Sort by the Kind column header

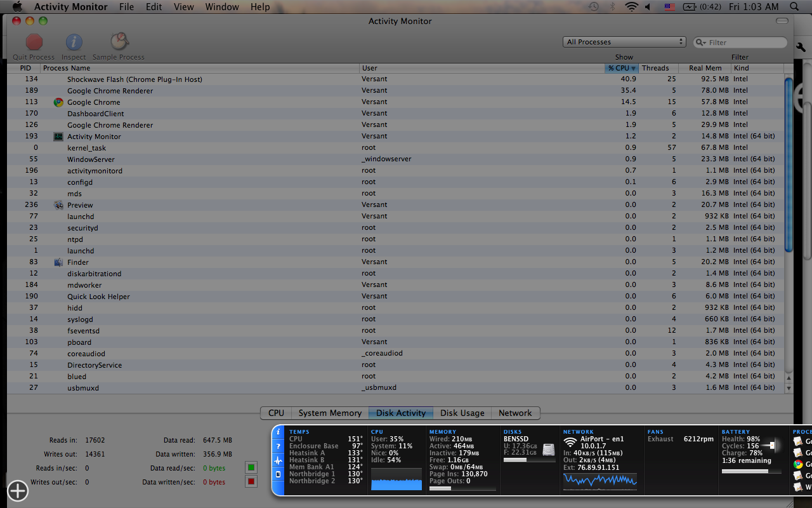pyautogui.click(x=757, y=68)
